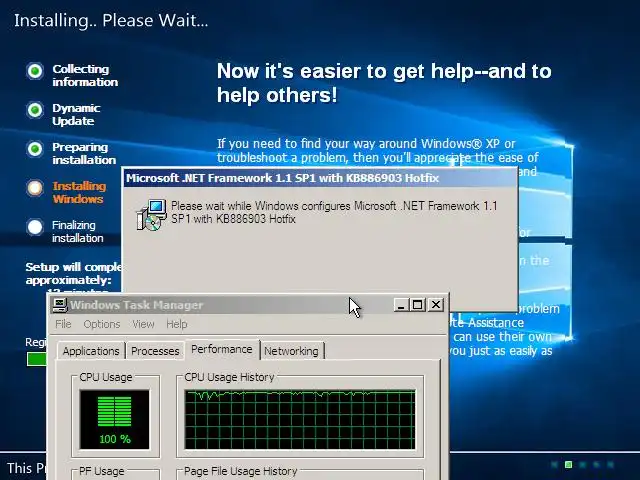This screenshot has height=480, width=640.
Task: Click the CPU Usage History graph
Action: (300, 419)
